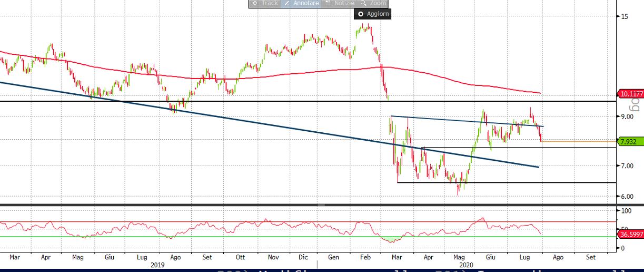The image size is (644, 272).
Task: Choose the Zoom magnifier tool
Action: (373, 3)
